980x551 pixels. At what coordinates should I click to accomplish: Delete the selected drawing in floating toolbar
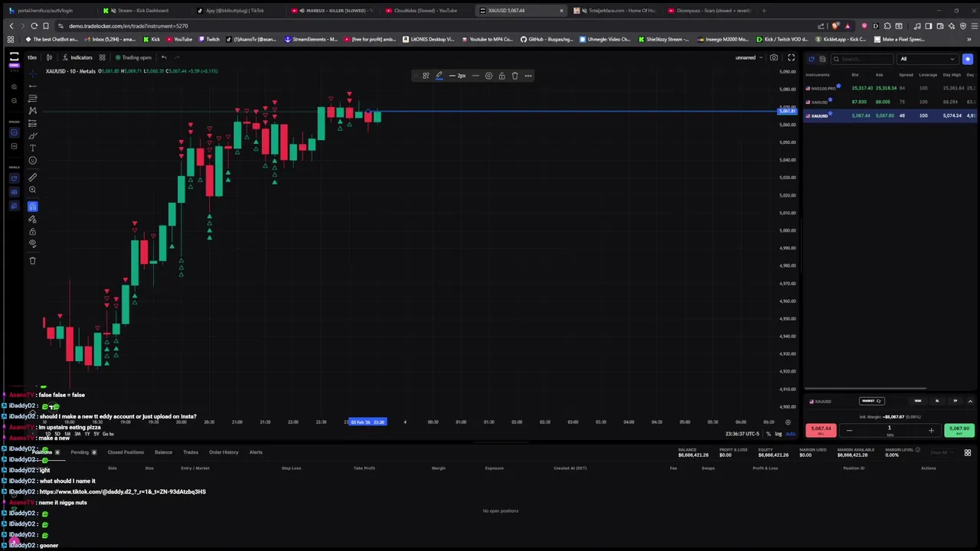tap(514, 76)
